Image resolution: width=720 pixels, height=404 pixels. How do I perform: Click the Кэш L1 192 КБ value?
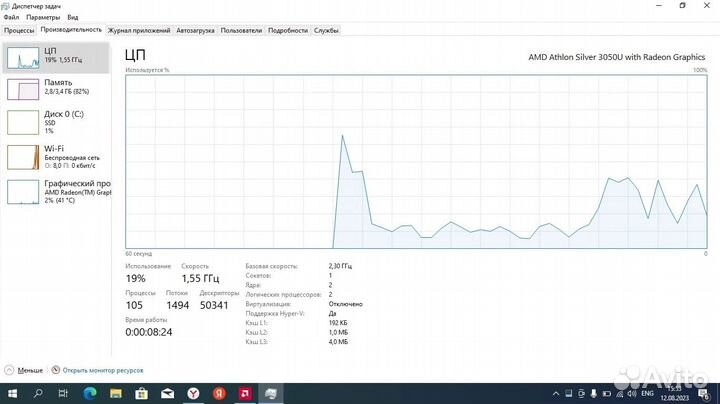[x=338, y=323]
